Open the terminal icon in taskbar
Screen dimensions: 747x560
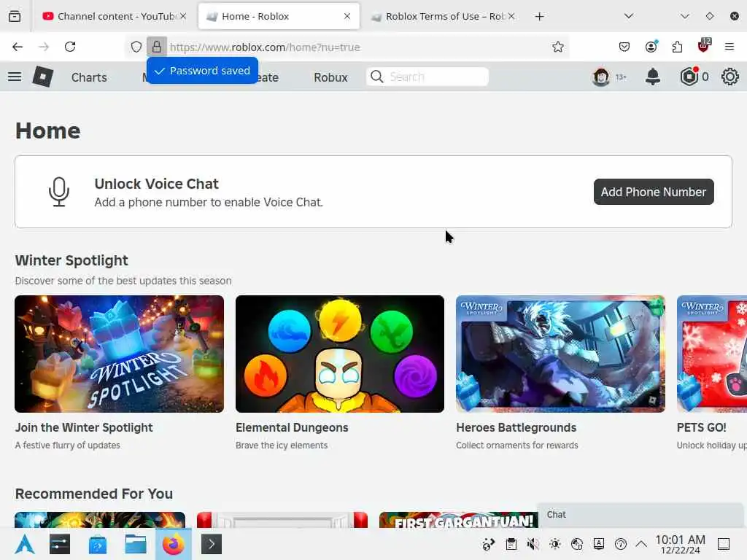212,544
